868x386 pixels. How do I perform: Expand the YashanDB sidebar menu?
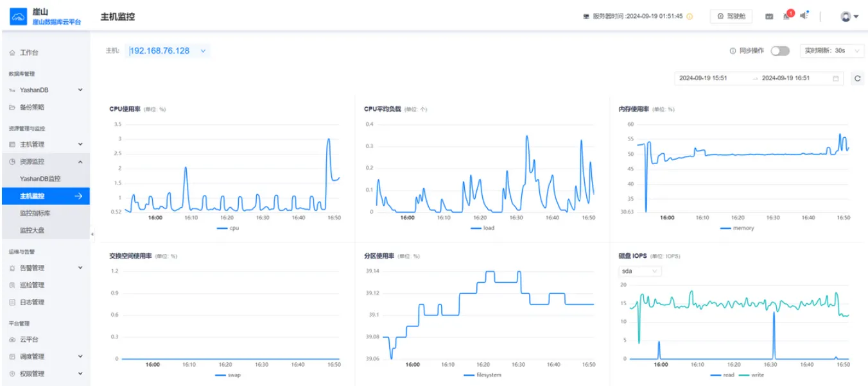[45, 90]
